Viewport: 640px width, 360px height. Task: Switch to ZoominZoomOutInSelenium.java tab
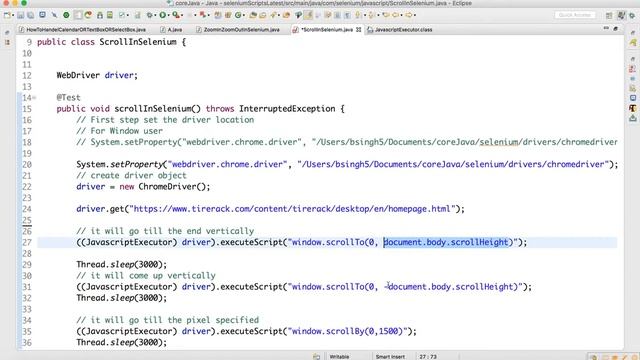238,29
